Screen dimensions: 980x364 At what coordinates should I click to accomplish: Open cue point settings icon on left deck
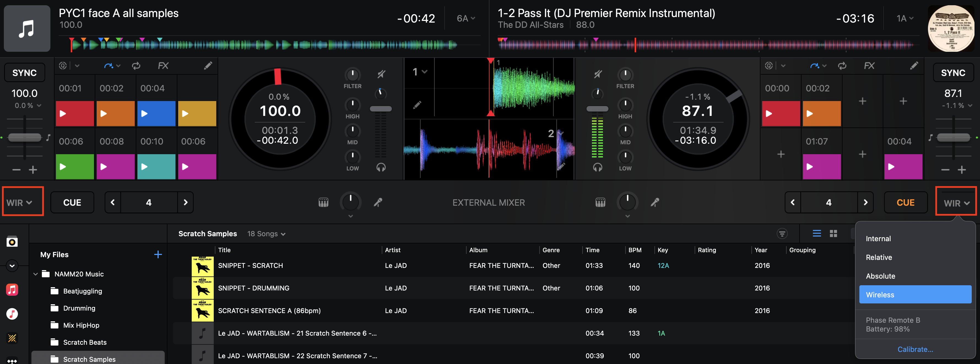(63, 66)
